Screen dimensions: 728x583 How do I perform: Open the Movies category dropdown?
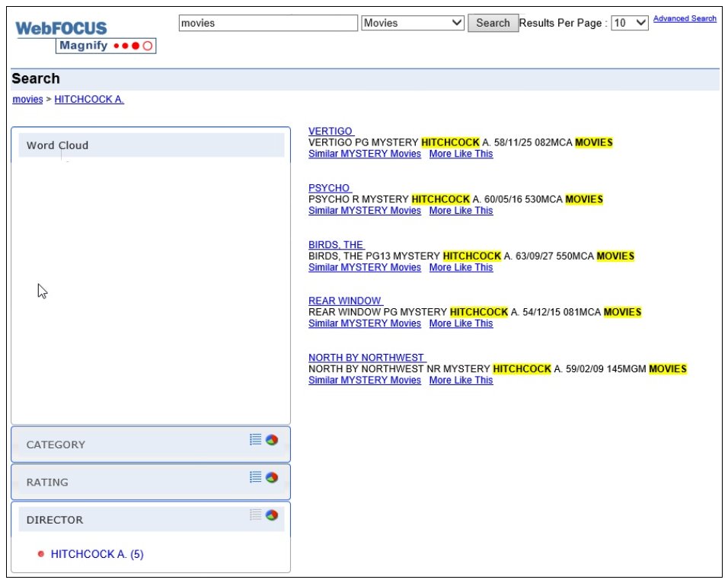[x=413, y=23]
